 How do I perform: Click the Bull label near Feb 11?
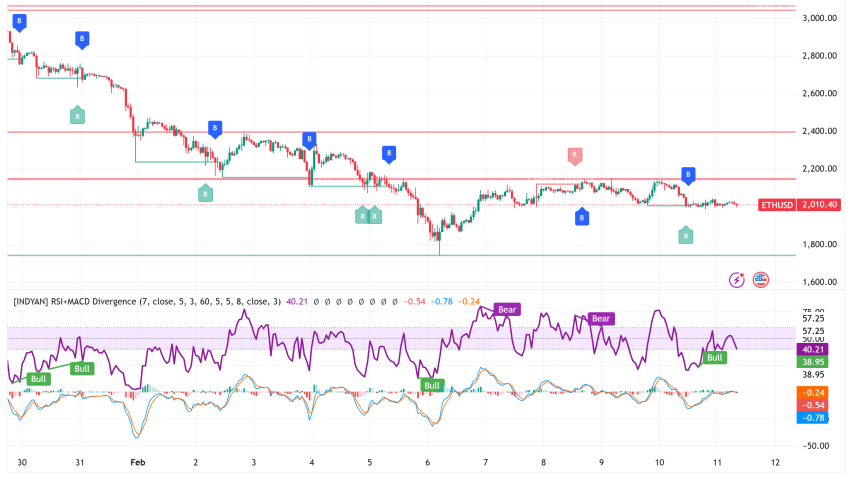click(715, 357)
